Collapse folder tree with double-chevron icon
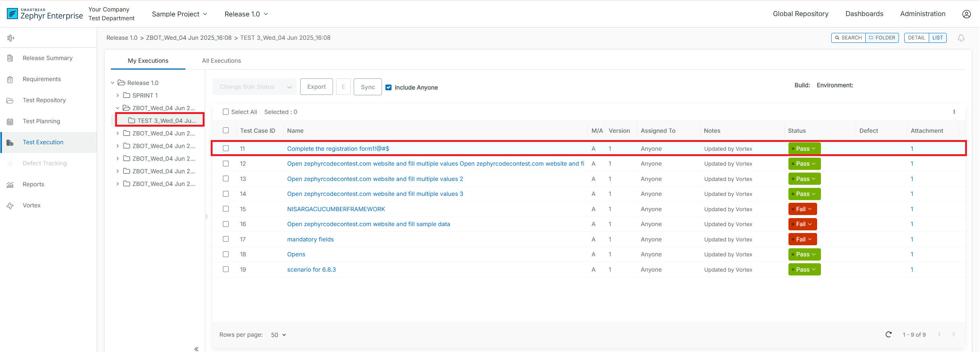Viewport: 980px width, 352px height. pyautogui.click(x=196, y=349)
